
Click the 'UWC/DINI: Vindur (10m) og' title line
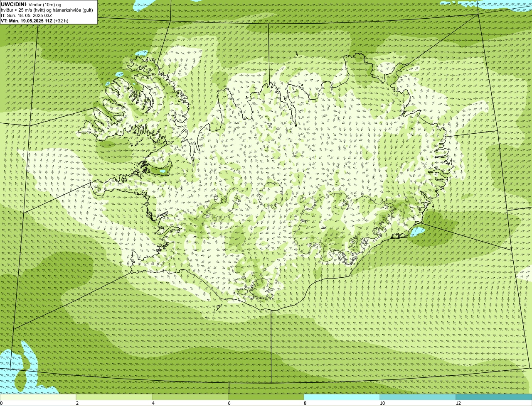click(x=31, y=4)
